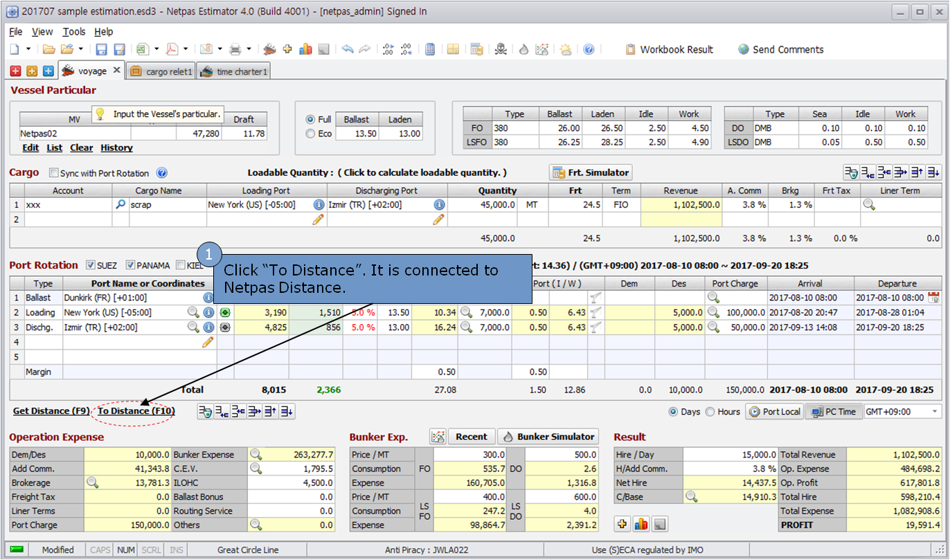Click Send Comments in the toolbar
This screenshot has height=560, width=950.
pyautogui.click(x=781, y=49)
